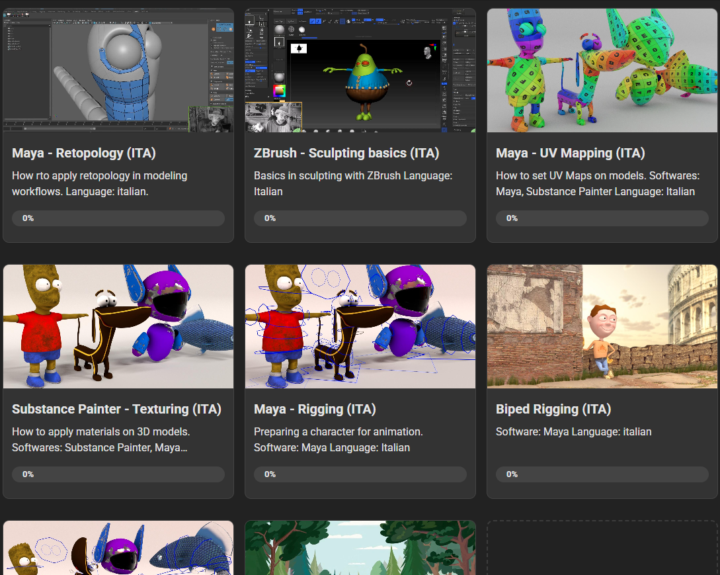Image resolution: width=720 pixels, height=575 pixels.
Task: Click the Biped Rigging (ITA) title
Action: [x=553, y=409]
